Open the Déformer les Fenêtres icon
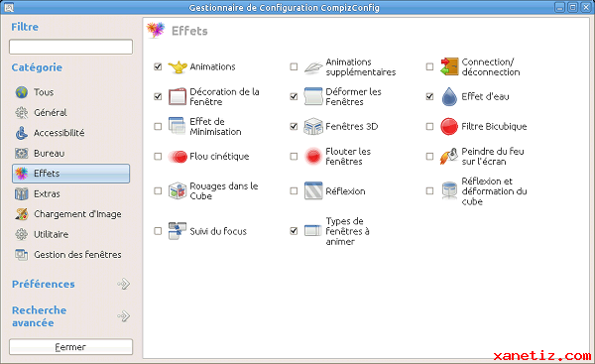The height and width of the screenshot is (364, 595). pos(313,96)
